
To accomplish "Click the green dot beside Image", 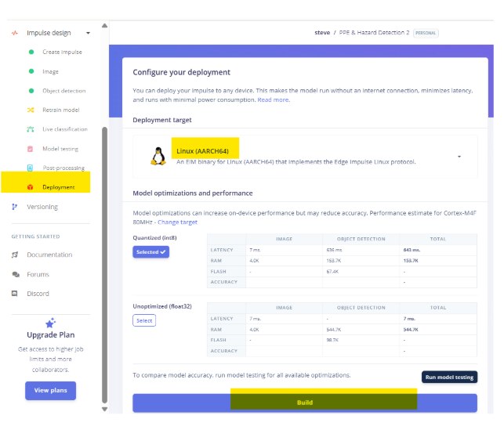I will 31,71.
